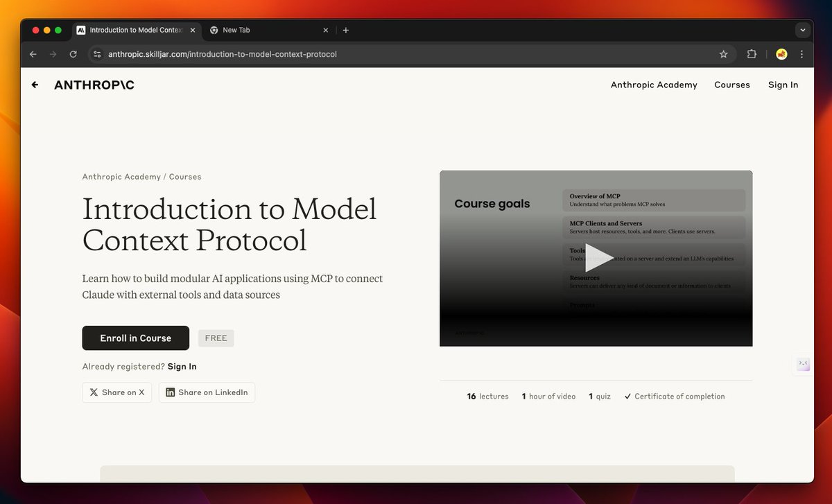
Task: Open a new tab with plus icon
Action: (346, 30)
